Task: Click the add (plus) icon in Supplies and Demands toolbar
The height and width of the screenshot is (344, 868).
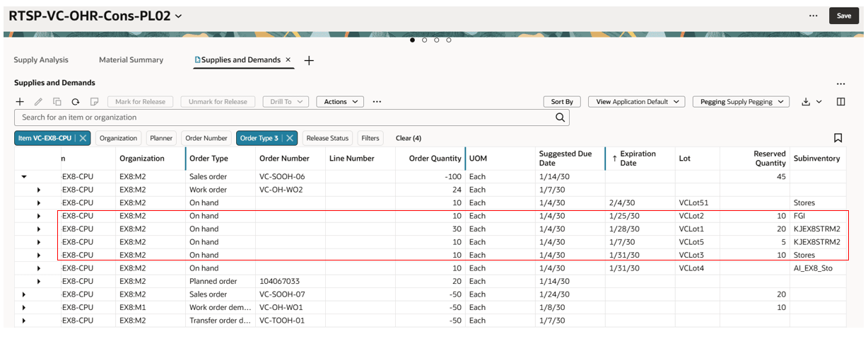Action: coord(20,102)
